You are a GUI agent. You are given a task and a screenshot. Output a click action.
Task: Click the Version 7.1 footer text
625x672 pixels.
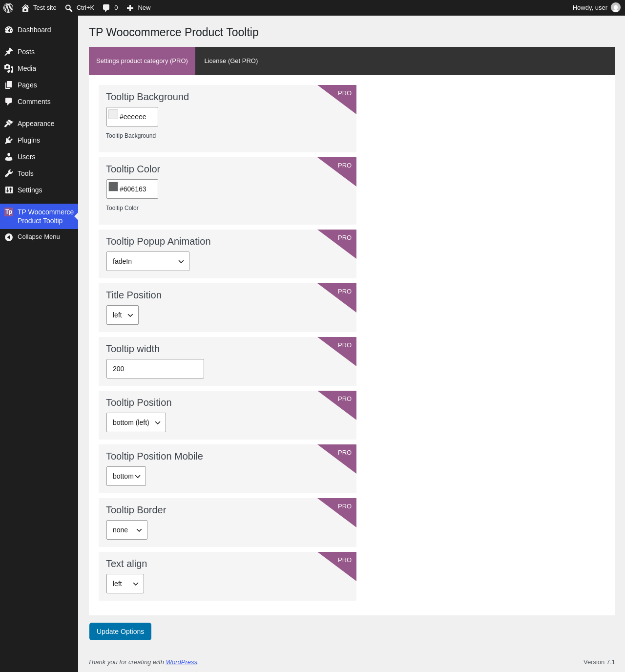(599, 662)
